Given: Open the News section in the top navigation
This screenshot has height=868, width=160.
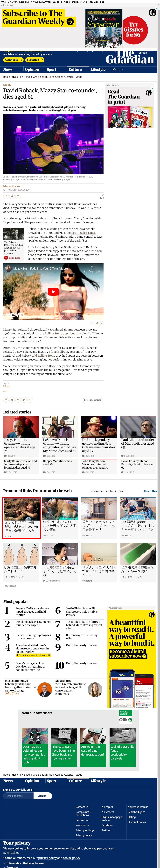Looking at the screenshot, I should pyautogui.click(x=8, y=69).
